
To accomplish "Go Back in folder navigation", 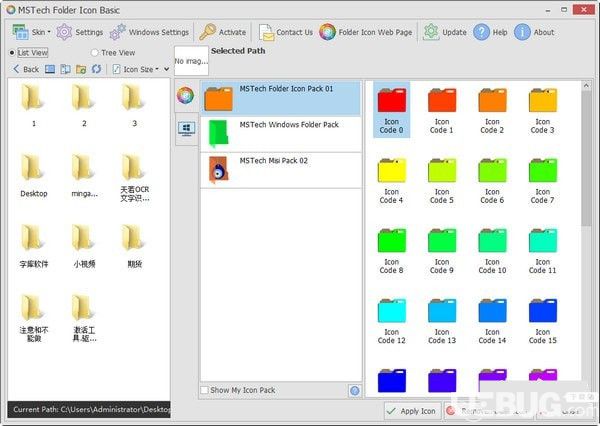I will point(26,69).
